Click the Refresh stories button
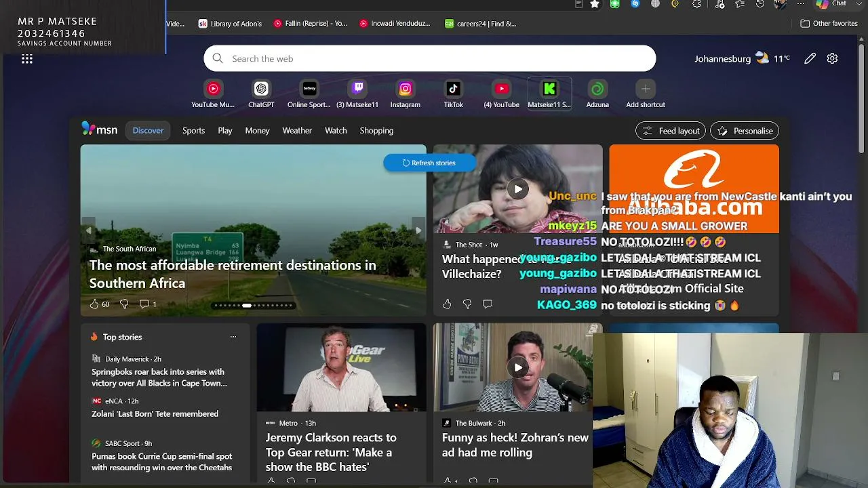This screenshot has width=868, height=488. coord(429,163)
